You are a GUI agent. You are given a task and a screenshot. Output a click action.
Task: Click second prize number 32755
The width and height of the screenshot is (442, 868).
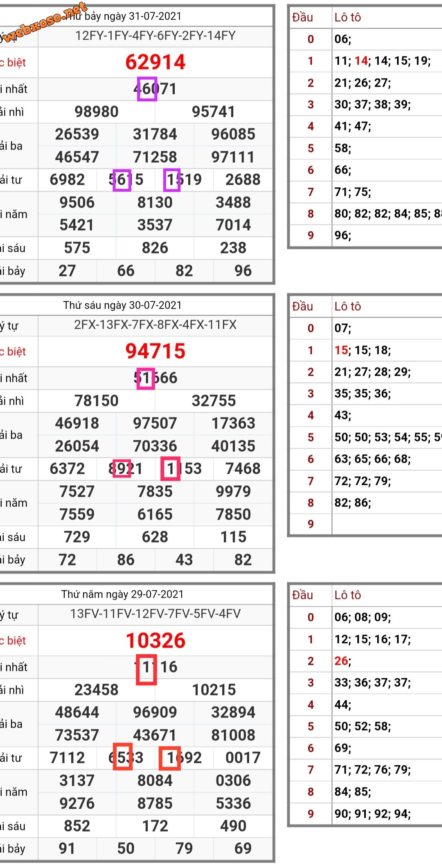214,401
